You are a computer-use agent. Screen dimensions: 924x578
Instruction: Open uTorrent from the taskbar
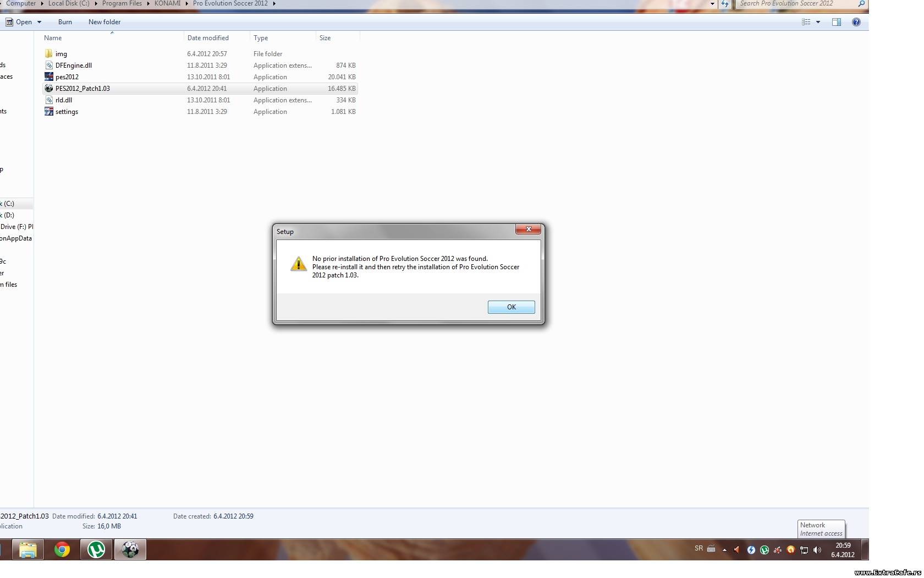tap(96, 549)
